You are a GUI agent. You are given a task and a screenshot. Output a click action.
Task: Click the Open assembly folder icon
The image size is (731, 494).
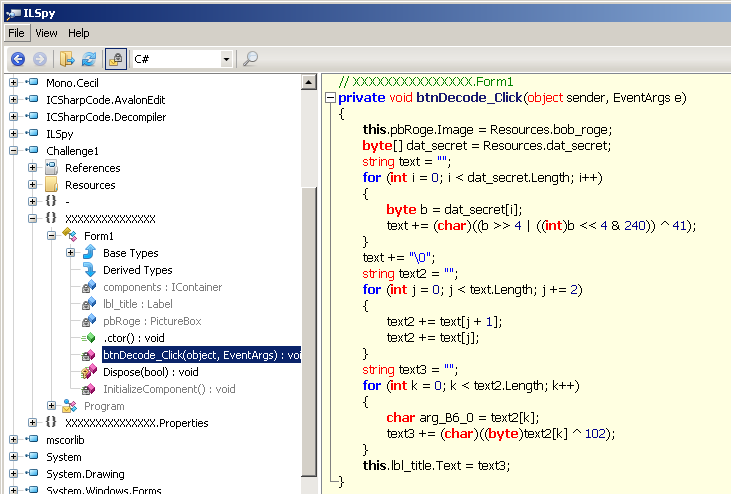(x=67, y=59)
